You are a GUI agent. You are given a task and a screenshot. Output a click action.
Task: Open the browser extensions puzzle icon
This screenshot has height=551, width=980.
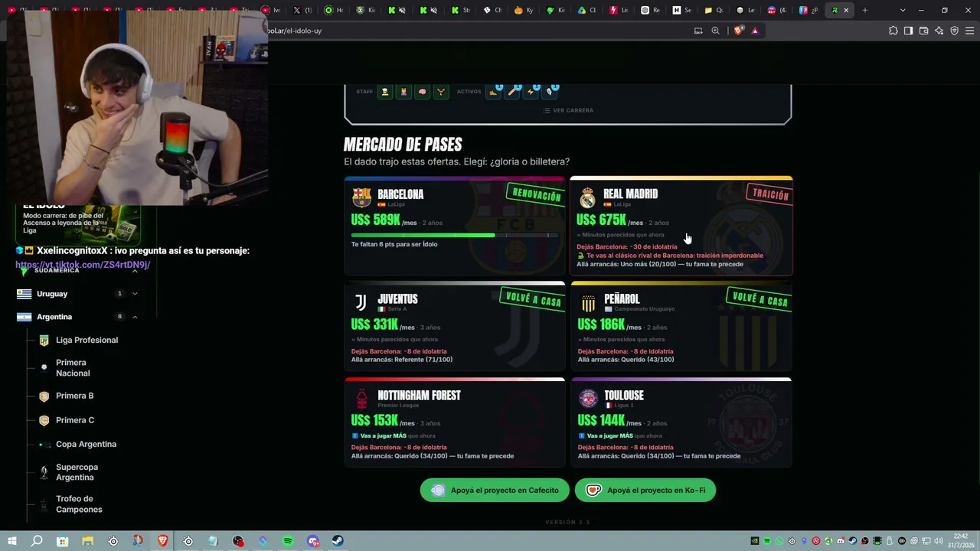pyautogui.click(x=893, y=31)
